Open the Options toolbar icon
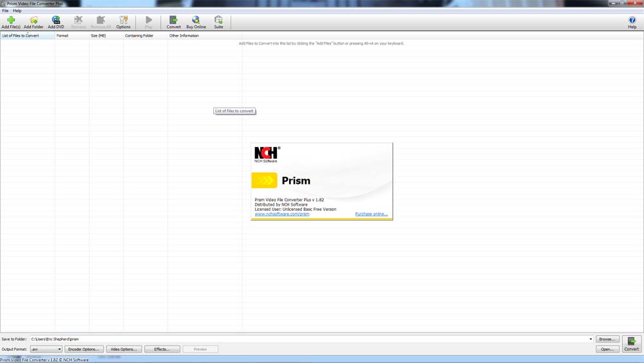The height and width of the screenshot is (363, 644). click(123, 22)
